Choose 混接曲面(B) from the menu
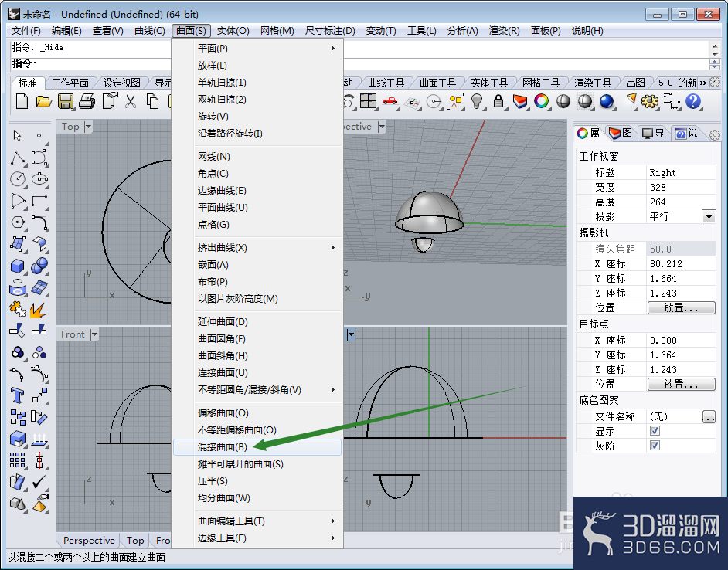This screenshot has height=570, width=728. [x=257, y=447]
